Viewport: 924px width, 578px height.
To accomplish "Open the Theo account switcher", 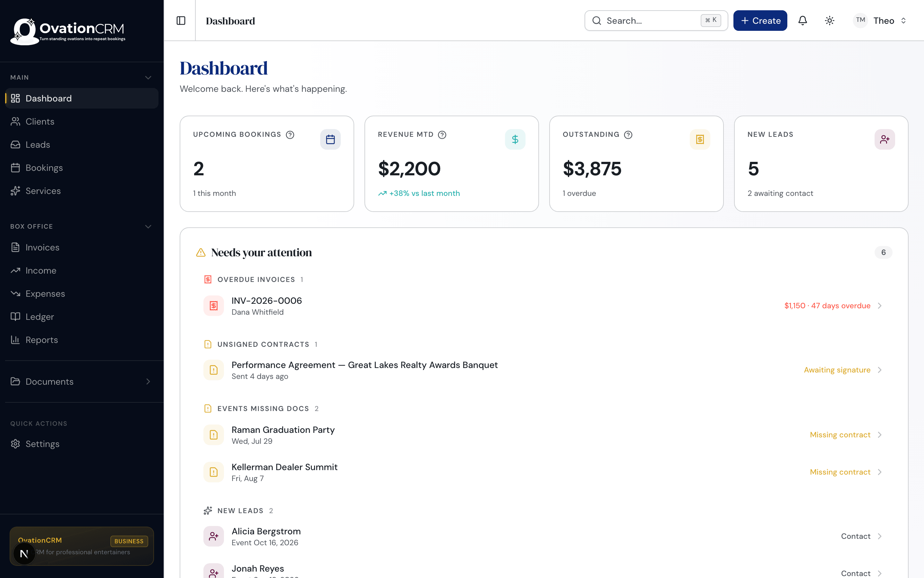I will (x=880, y=21).
